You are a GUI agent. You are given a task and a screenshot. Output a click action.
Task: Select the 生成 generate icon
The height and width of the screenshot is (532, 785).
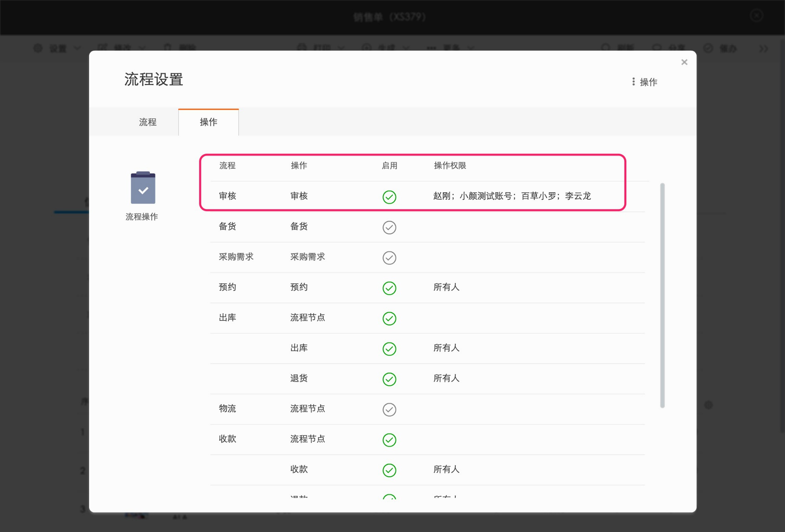(x=367, y=48)
